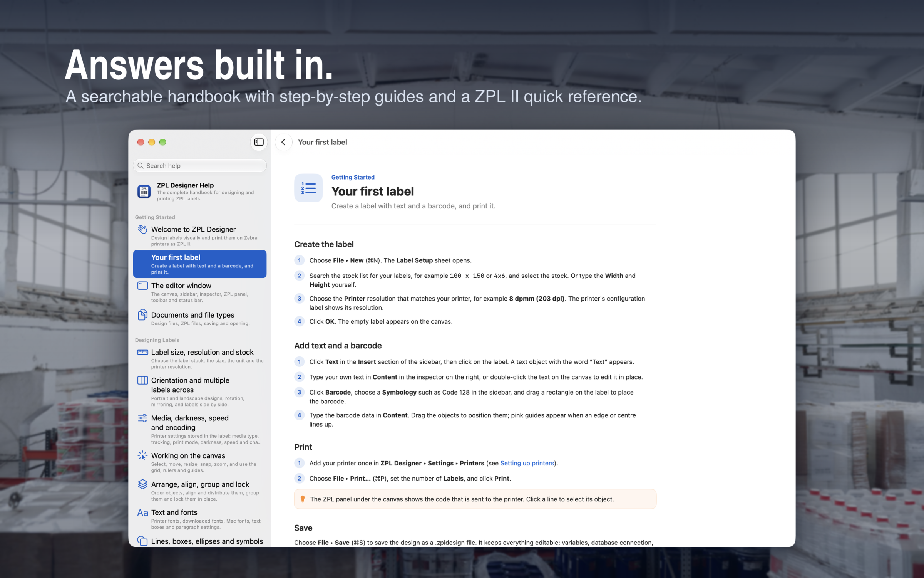
Task: Click the sliders icon for Media settings
Action: (x=142, y=418)
